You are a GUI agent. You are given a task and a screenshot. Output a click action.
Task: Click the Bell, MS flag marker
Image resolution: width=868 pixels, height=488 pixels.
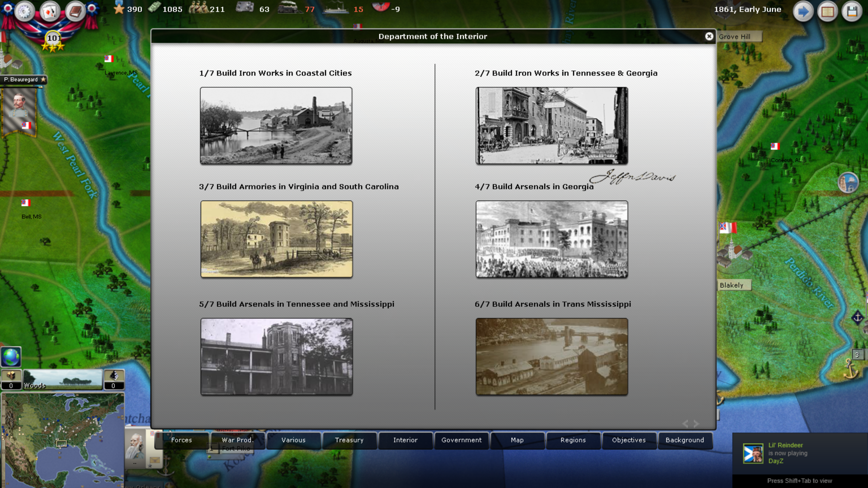[x=26, y=203]
